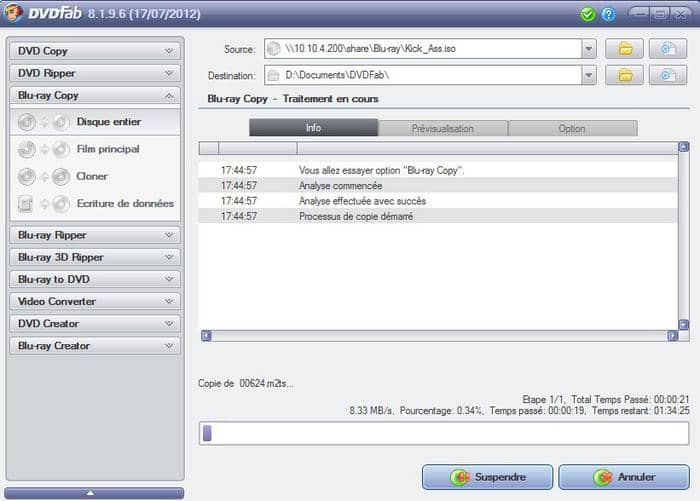Image resolution: width=700 pixels, height=501 pixels.
Task: Click the log scroll right arrow
Action: pos(672,335)
